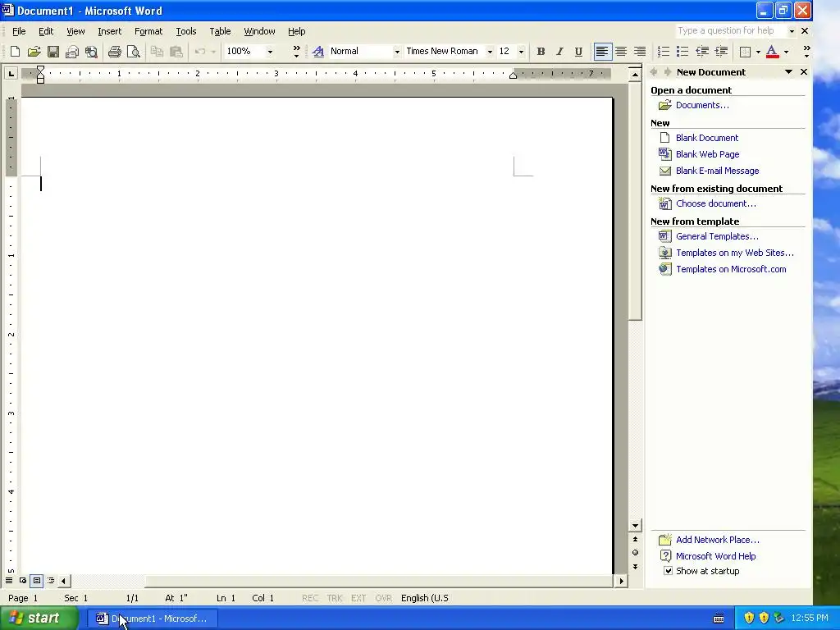This screenshot has height=630, width=840.
Task: Click the Paste toolbar icon
Action: [x=176, y=52]
